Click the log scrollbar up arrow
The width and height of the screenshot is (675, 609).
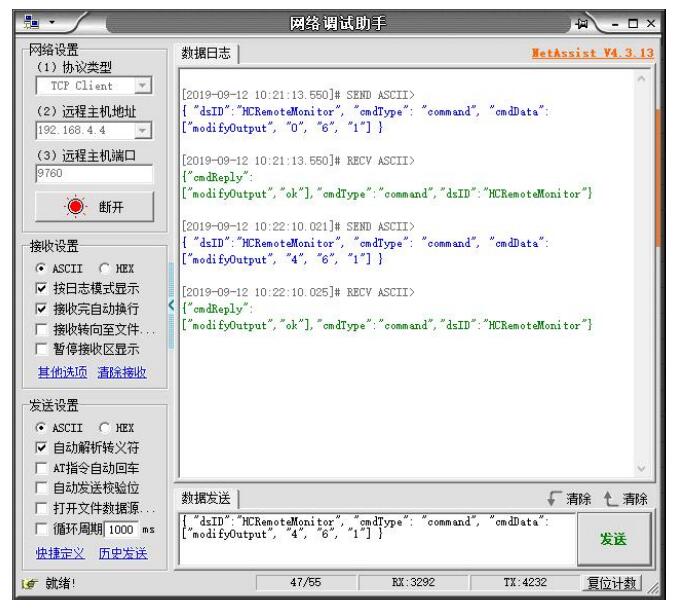click(x=641, y=79)
